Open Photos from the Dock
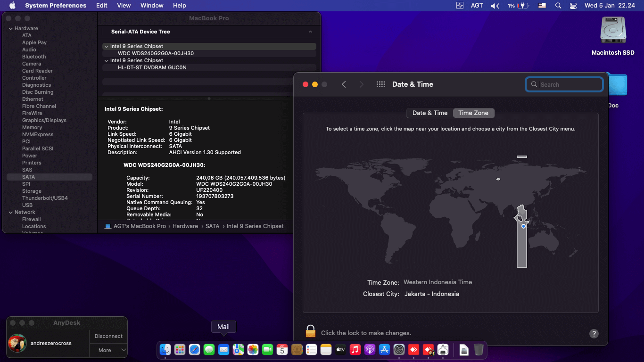Screen dimensions: 644x362 click(x=253, y=349)
